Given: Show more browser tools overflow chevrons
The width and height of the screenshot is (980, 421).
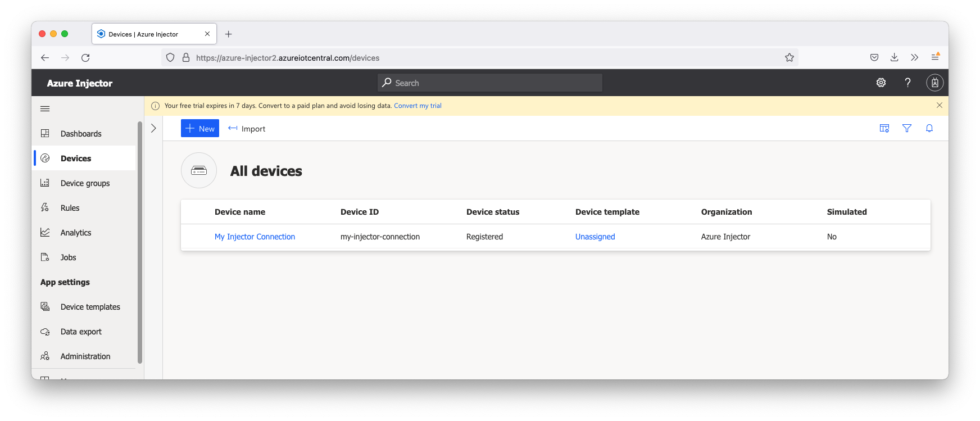Looking at the screenshot, I should [x=914, y=57].
